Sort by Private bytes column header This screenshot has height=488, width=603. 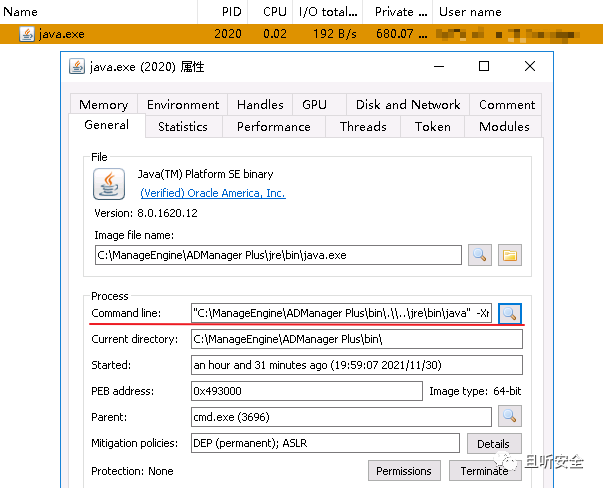(398, 12)
